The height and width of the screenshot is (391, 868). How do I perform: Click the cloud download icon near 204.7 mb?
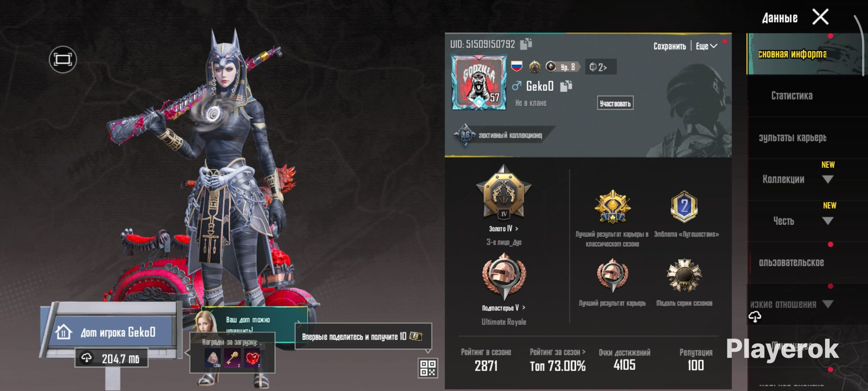pos(86,358)
